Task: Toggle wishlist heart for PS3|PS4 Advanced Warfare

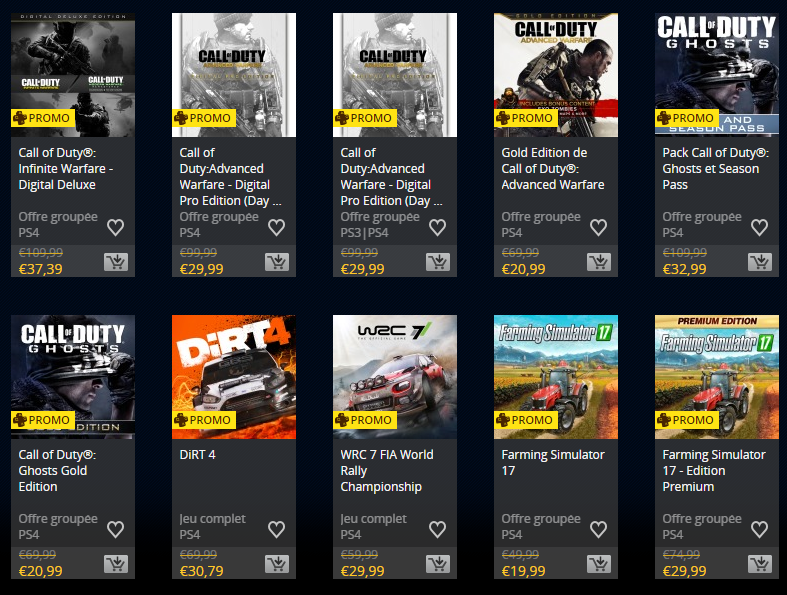Action: pyautogui.click(x=438, y=227)
